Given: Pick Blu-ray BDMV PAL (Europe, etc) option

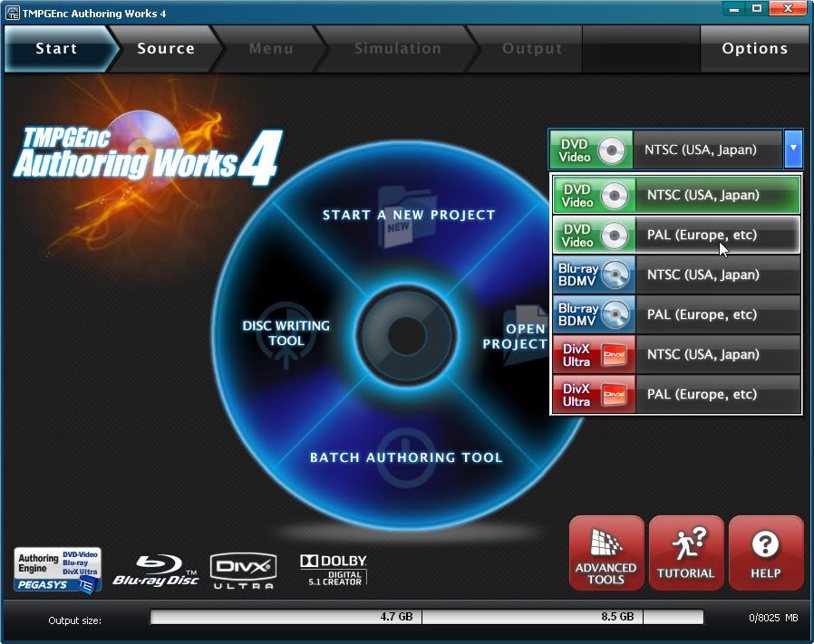Looking at the screenshot, I should (x=675, y=315).
